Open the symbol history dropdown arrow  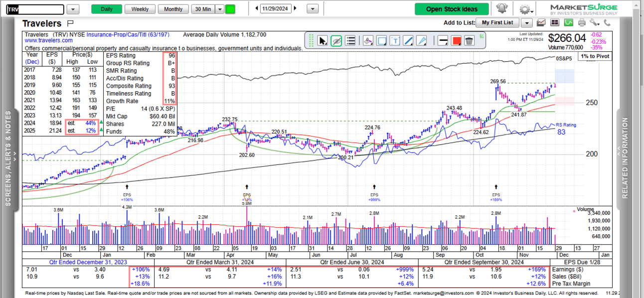coord(73,9)
